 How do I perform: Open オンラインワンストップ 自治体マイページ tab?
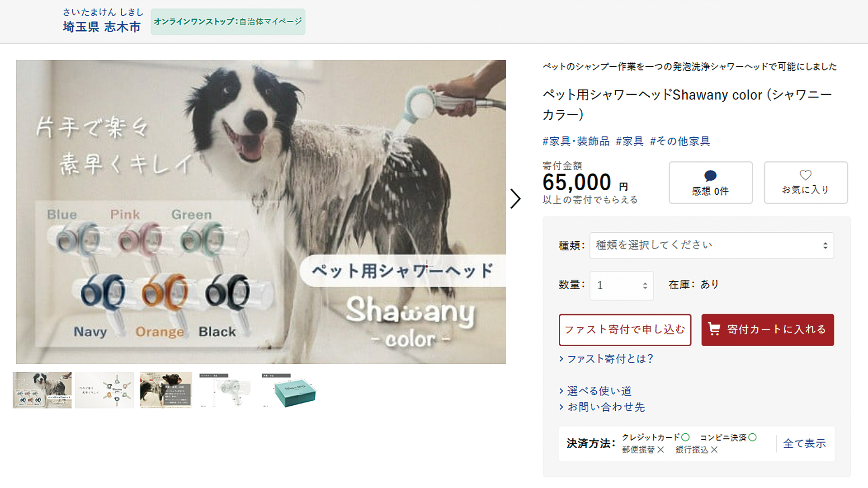coord(228,22)
